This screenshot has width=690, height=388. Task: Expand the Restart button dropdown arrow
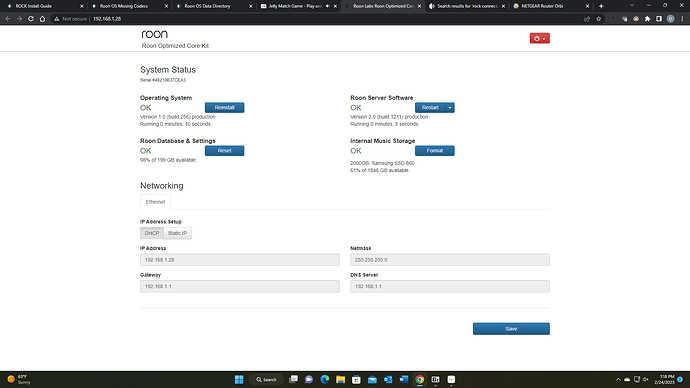point(450,107)
